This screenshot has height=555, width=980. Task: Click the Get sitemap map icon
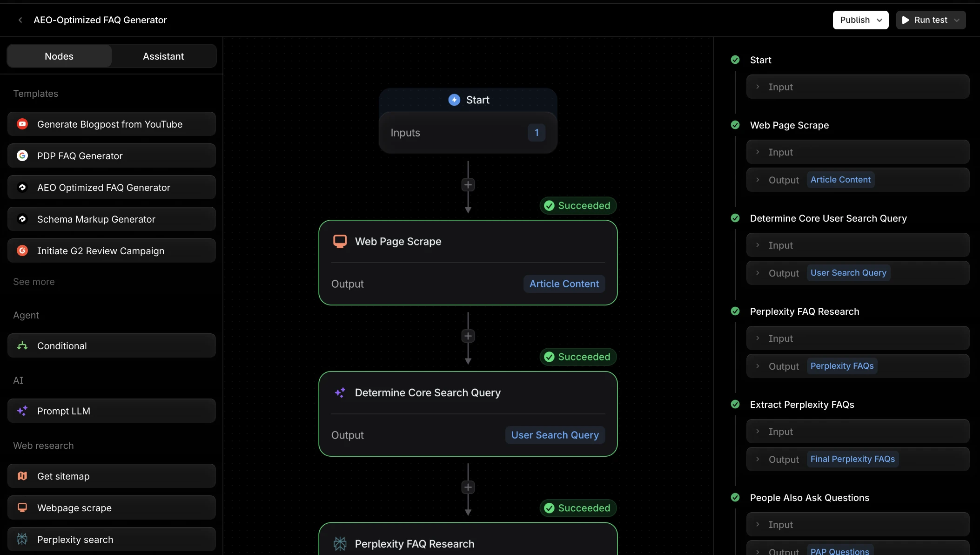point(22,476)
